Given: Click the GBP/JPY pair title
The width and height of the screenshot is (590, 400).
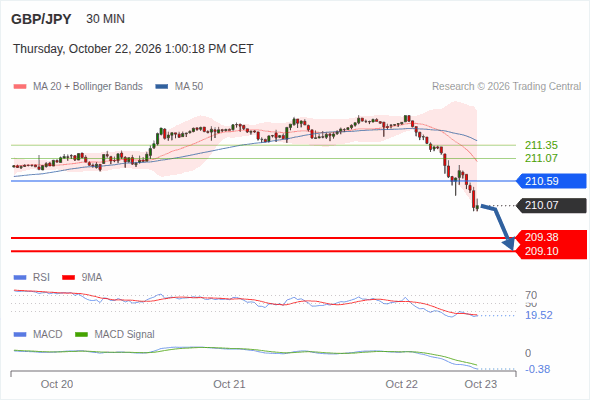Looking at the screenshot, I should (x=41, y=19).
